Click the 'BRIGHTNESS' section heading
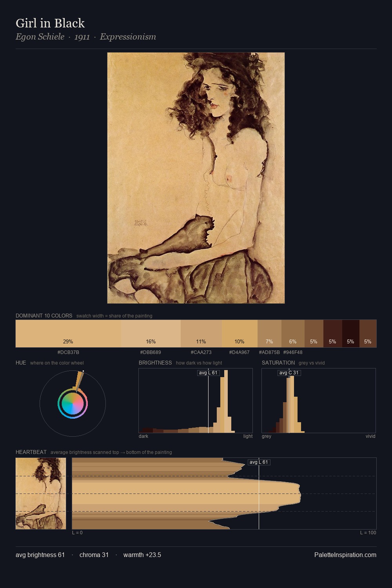Viewport: 392px width, 588px height. (155, 363)
